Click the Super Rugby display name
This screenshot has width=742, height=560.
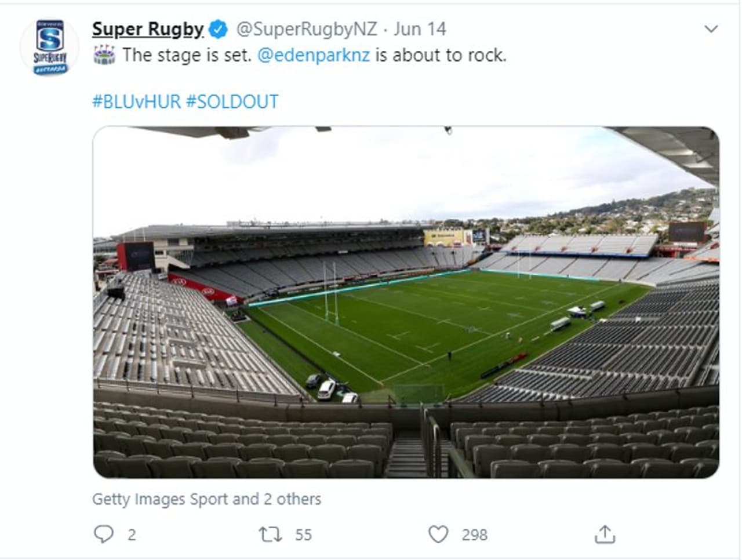click(148, 29)
